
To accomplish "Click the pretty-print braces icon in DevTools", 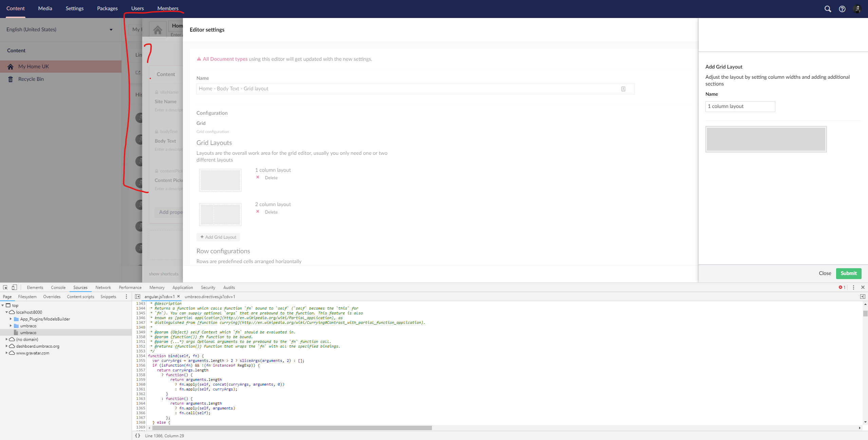I will click(138, 436).
